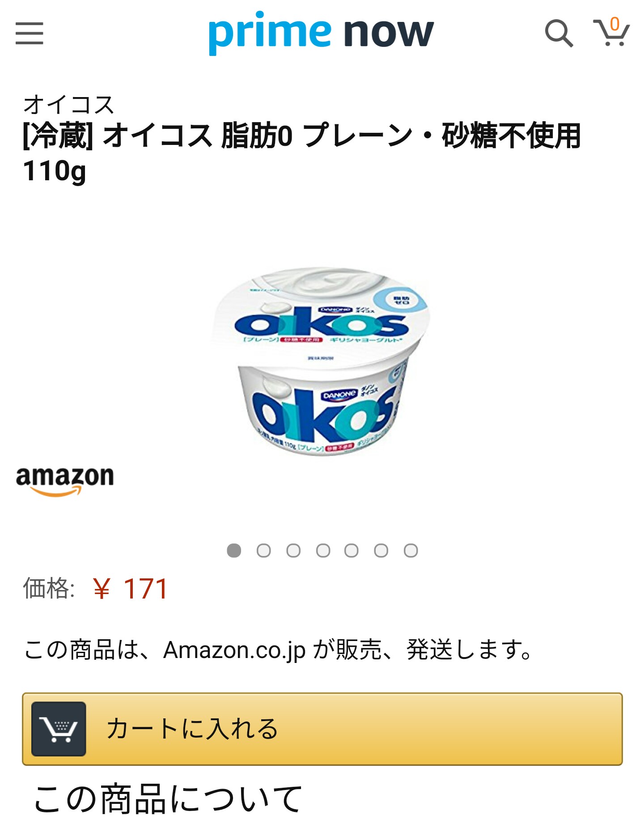Select the third image carousel dot
The image size is (644, 828).
point(293,550)
